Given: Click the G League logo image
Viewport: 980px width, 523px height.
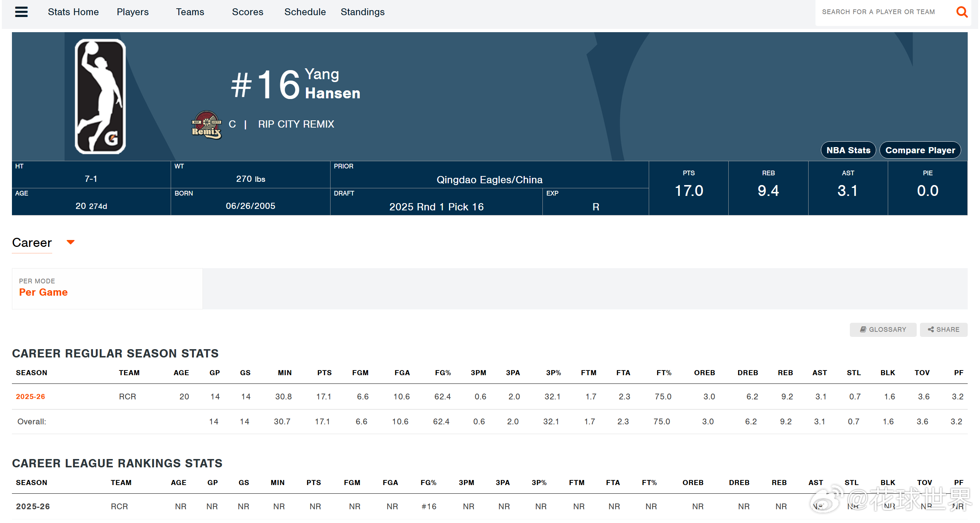Looking at the screenshot, I should [100, 96].
